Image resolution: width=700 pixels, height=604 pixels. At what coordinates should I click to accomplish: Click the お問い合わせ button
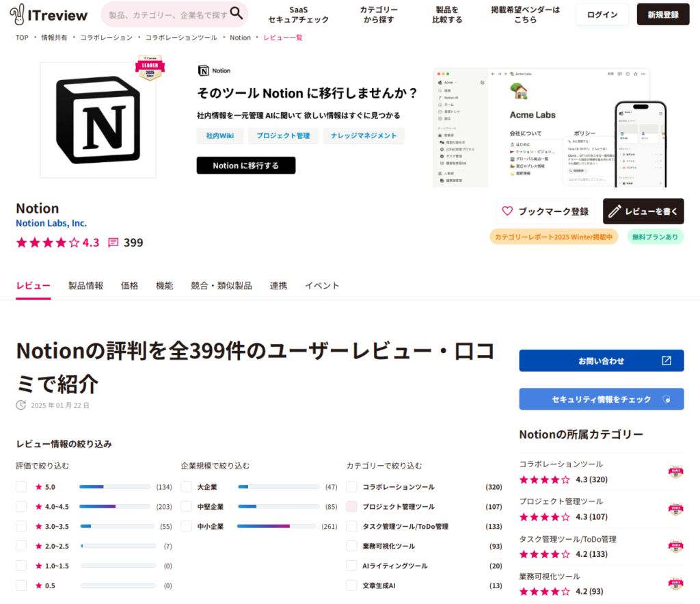tap(602, 360)
